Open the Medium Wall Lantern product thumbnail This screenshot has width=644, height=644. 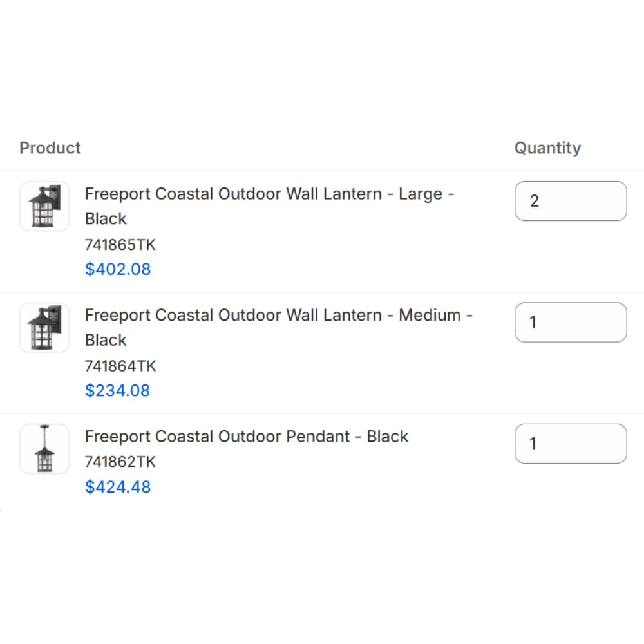pos(44,328)
